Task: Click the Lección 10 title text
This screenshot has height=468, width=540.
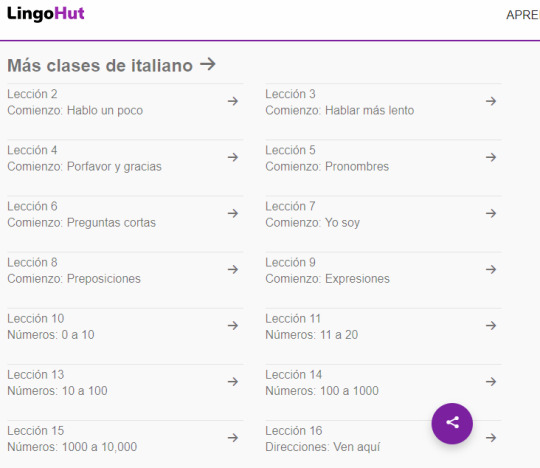Action: [x=35, y=319]
